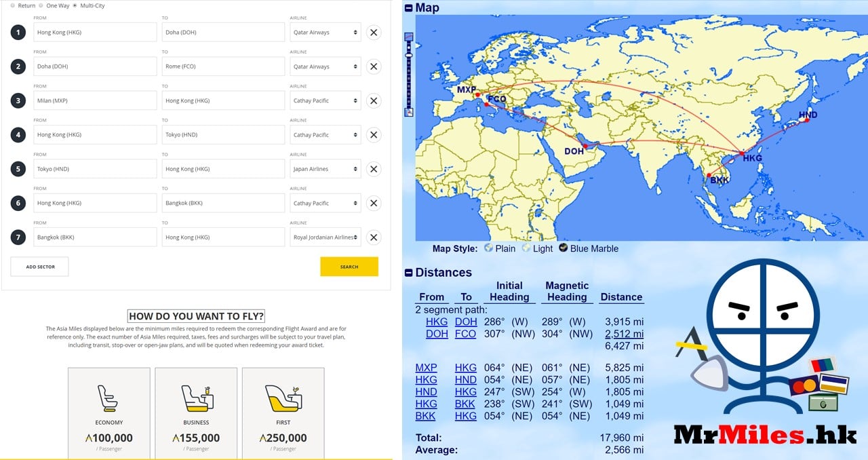The width and height of the screenshot is (868, 460).
Task: Open the Japan Airlines airline dropdown
Action: click(325, 169)
